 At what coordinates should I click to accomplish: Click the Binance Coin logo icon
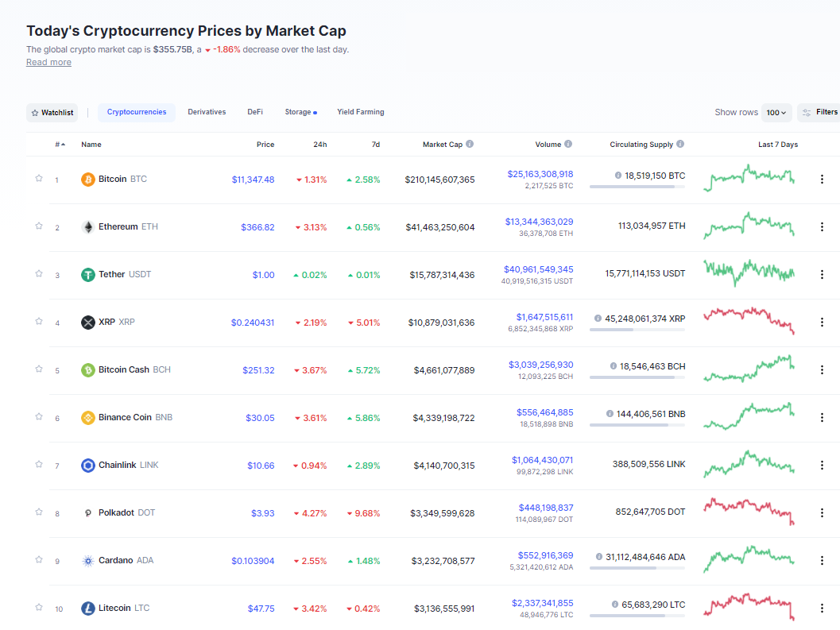[x=88, y=418]
